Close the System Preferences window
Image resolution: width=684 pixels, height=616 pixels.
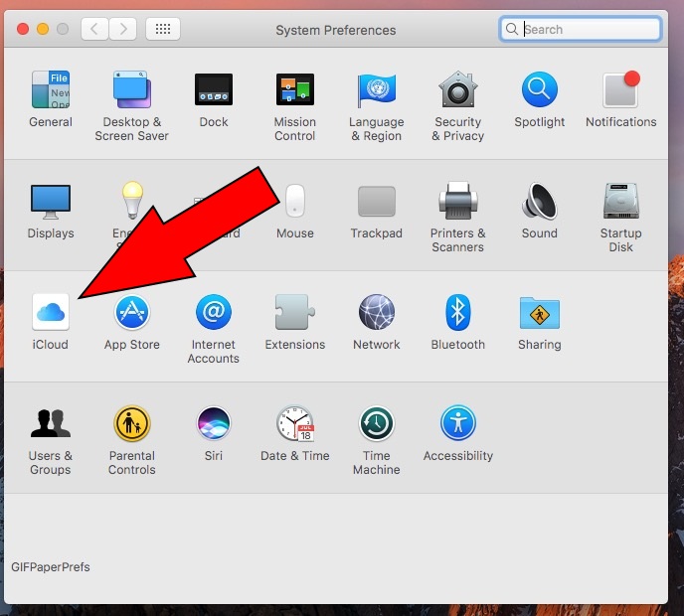[23, 29]
